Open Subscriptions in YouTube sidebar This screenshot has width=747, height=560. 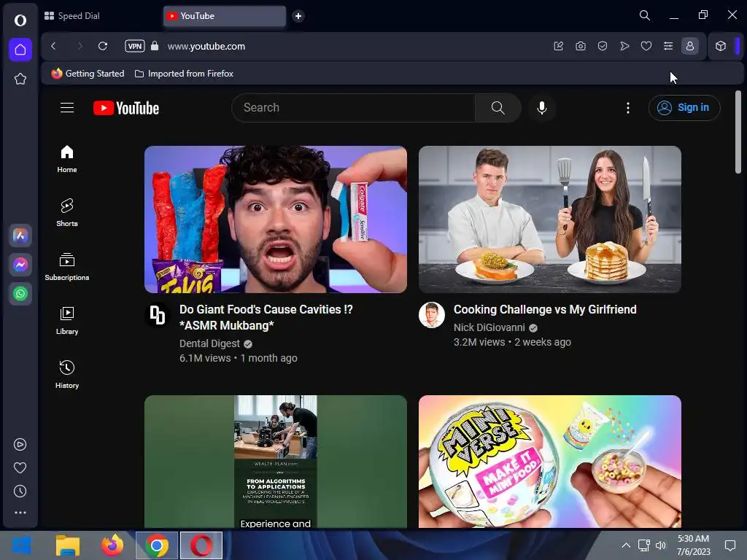click(67, 267)
